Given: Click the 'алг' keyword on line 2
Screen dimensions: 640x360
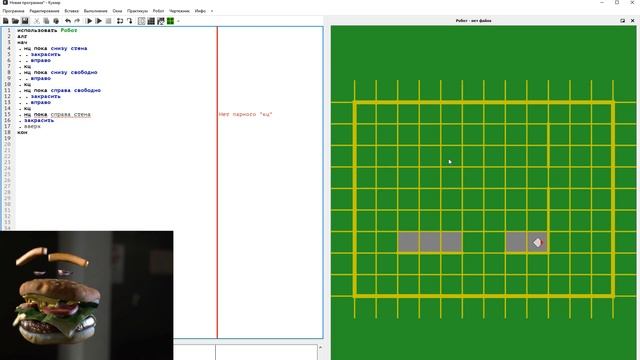Looking at the screenshot, I should [x=22, y=36].
